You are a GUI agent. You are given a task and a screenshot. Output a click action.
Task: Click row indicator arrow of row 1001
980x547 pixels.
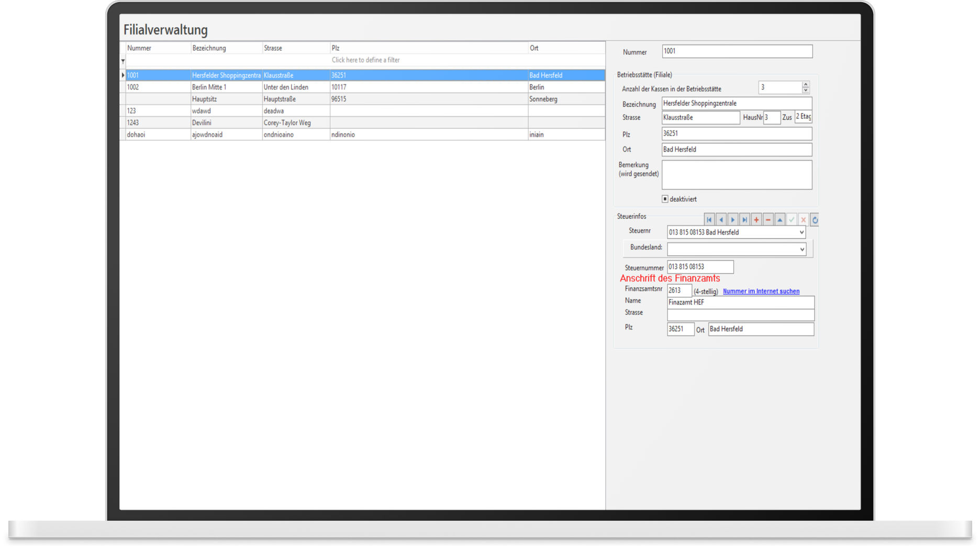pos(123,75)
